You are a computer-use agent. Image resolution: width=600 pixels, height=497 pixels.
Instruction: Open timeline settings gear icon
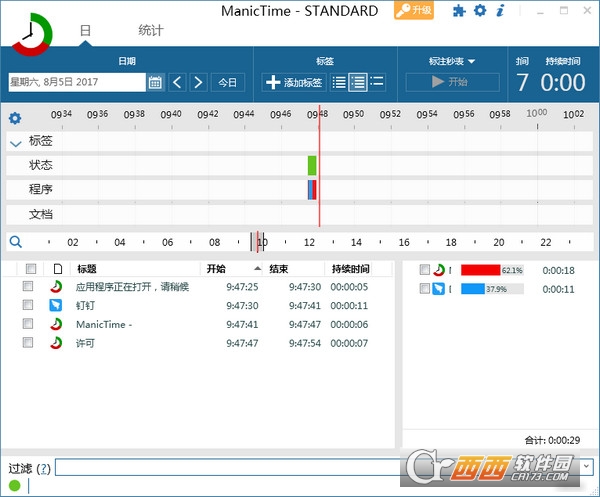coord(15,118)
